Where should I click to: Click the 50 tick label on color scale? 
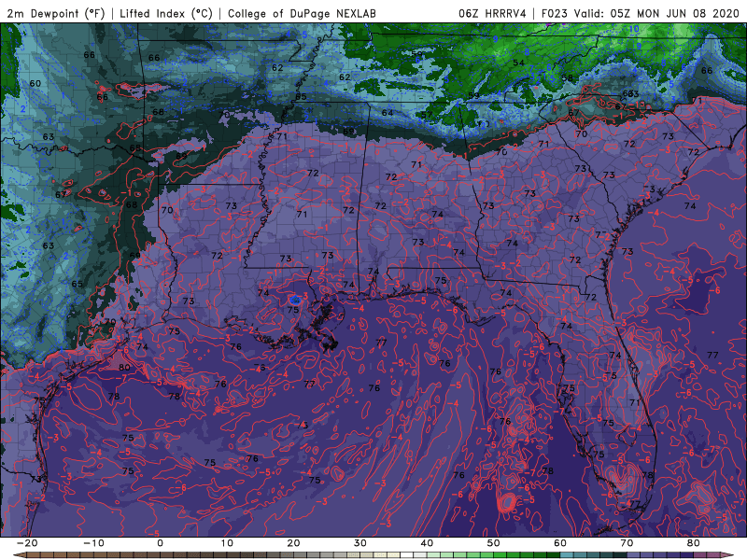494,543
